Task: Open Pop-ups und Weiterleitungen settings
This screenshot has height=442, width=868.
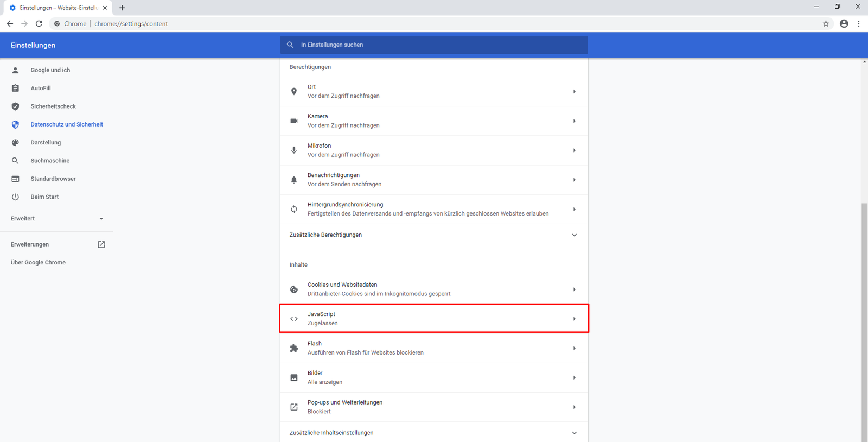Action: click(433, 407)
